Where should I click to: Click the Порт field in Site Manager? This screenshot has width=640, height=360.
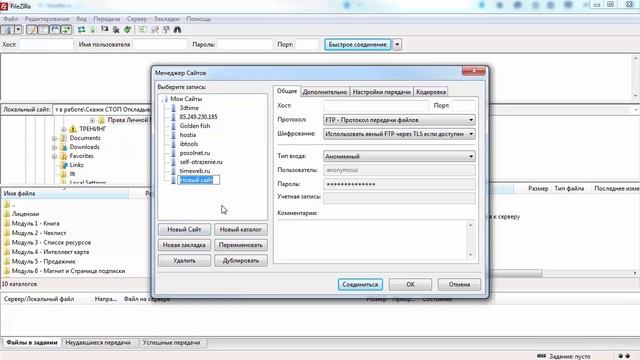pyautogui.click(x=464, y=106)
